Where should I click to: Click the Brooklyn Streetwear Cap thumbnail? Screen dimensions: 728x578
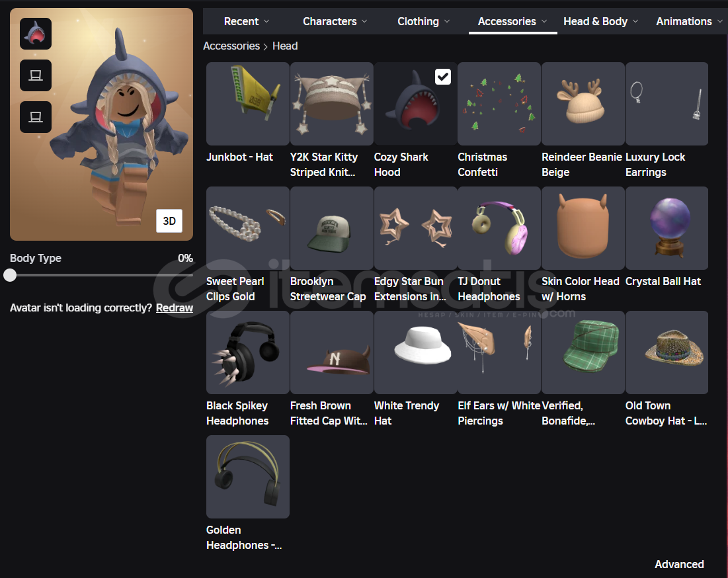331,228
